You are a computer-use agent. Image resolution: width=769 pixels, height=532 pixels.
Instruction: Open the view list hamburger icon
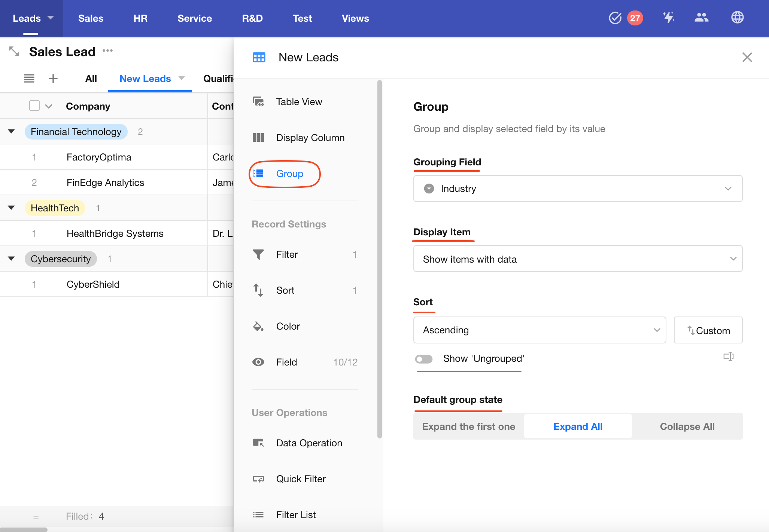pyautogui.click(x=29, y=79)
